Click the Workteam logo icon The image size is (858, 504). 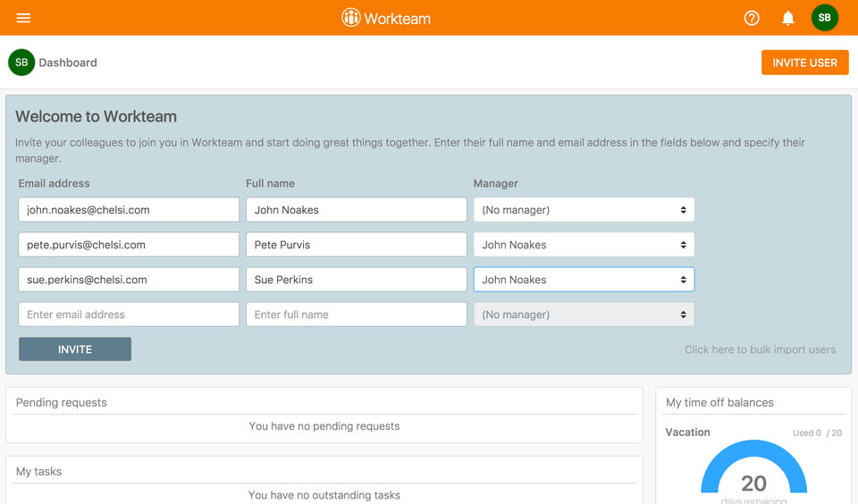[351, 18]
